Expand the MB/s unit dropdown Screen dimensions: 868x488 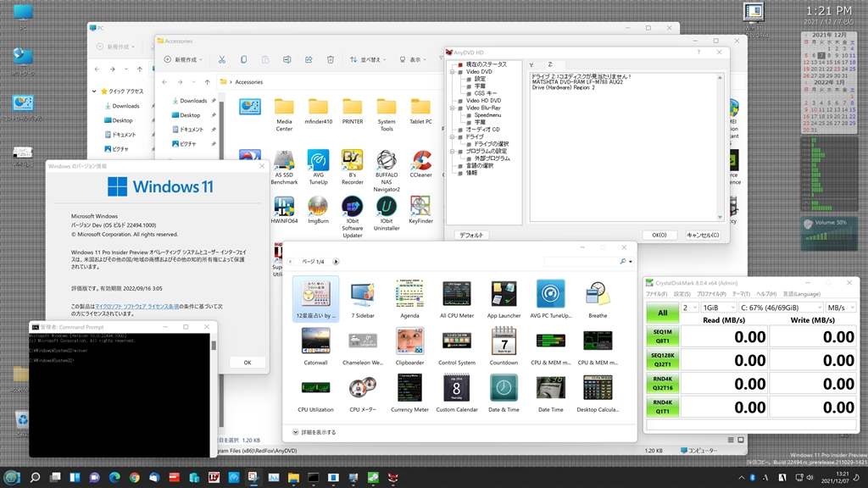click(x=840, y=307)
